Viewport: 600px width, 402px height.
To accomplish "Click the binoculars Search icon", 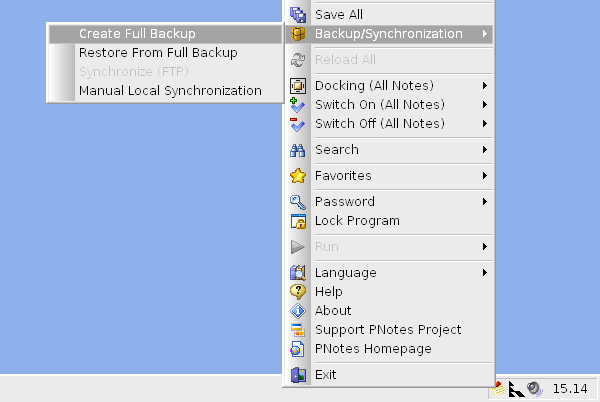I will click(297, 150).
